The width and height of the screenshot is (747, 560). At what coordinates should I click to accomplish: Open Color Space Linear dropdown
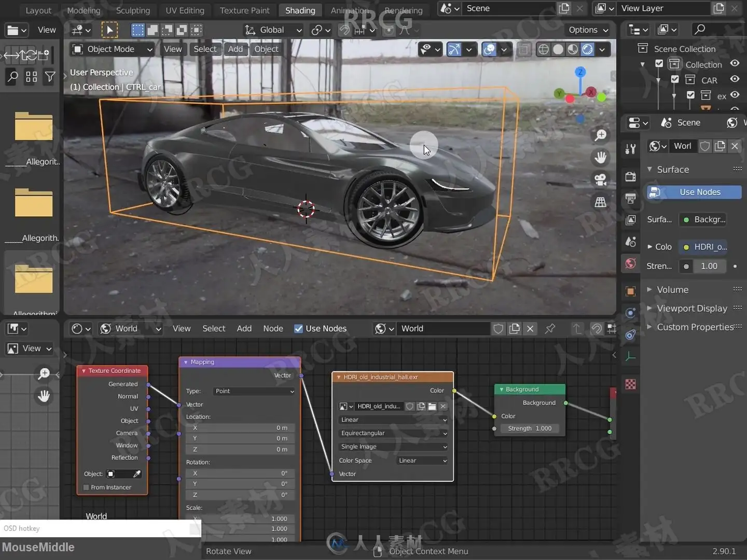tap(422, 460)
